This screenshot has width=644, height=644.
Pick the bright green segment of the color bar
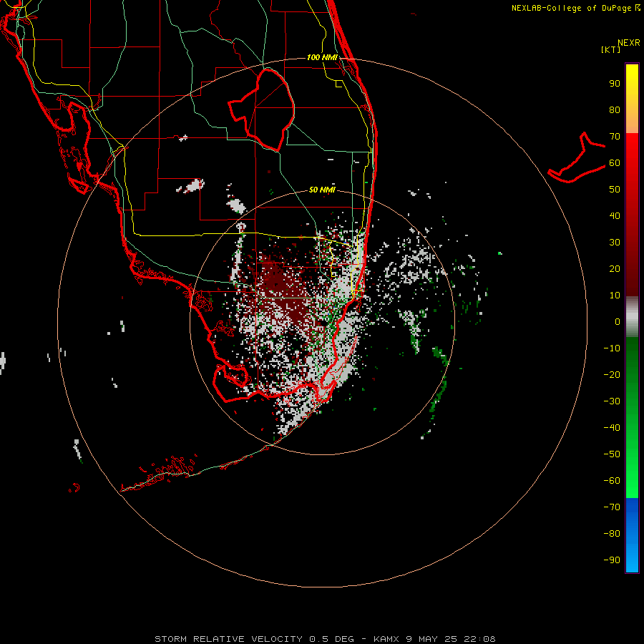[632, 417]
